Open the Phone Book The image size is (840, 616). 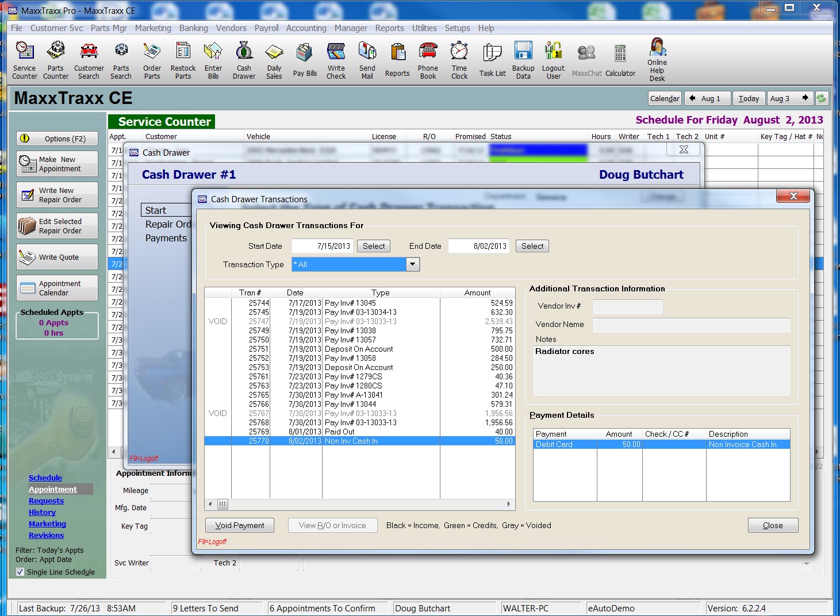click(x=428, y=60)
